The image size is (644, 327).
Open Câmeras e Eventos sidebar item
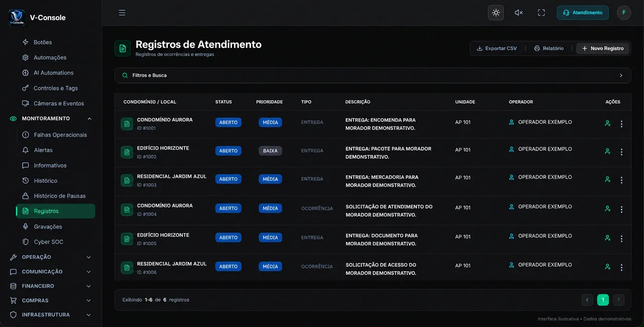(x=58, y=103)
